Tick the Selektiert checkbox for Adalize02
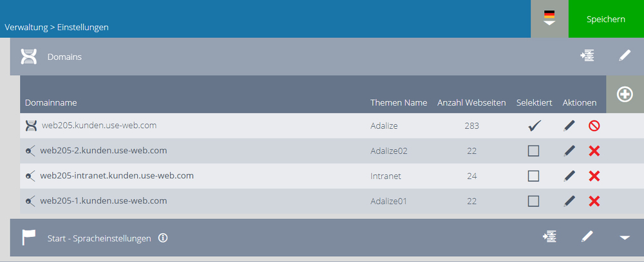 533,151
